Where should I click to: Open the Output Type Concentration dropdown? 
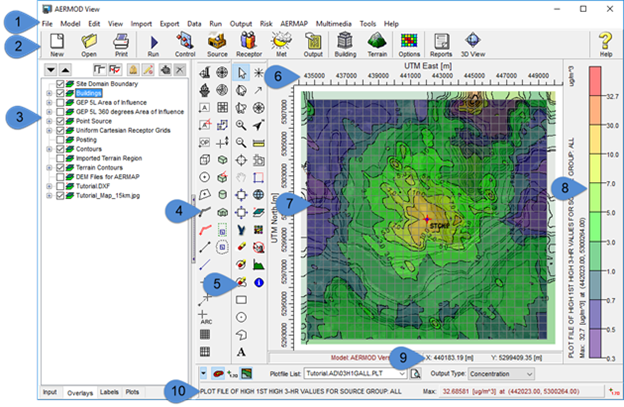point(529,374)
